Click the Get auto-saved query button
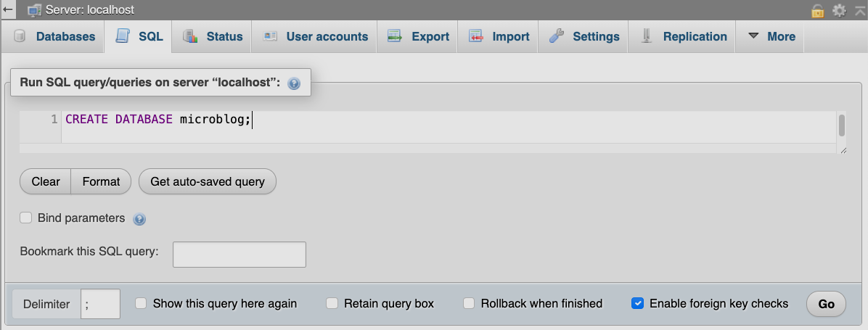This screenshot has width=868, height=330. (x=207, y=181)
